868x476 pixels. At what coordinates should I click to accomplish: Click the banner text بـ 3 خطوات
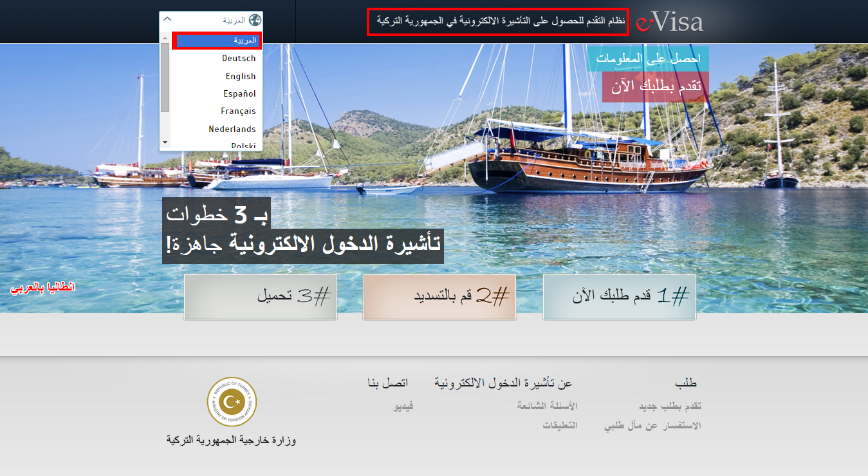click(216, 214)
